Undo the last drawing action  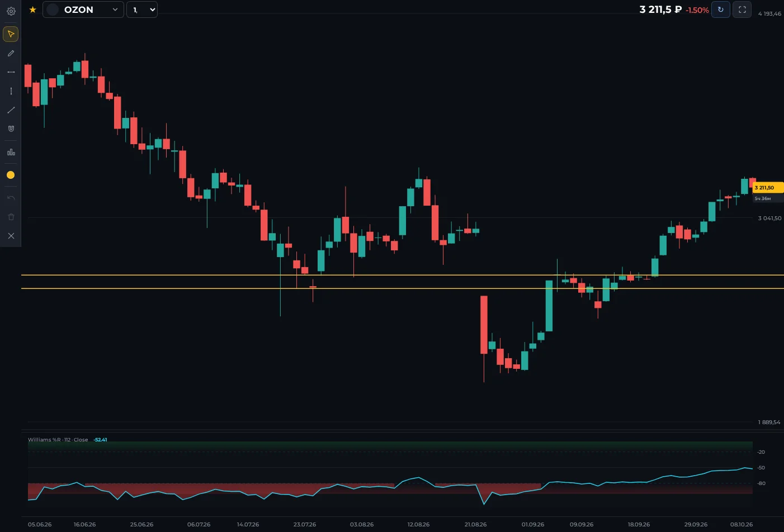[11, 198]
